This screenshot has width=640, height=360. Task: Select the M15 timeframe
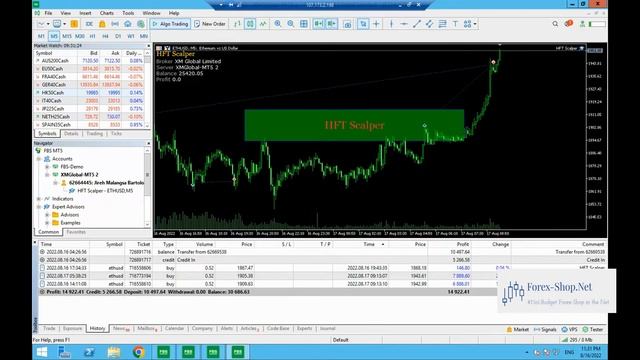pyautogui.click(x=67, y=36)
